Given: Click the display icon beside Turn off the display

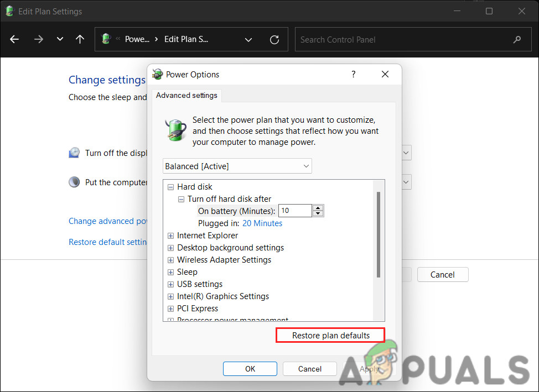Looking at the screenshot, I should [74, 153].
